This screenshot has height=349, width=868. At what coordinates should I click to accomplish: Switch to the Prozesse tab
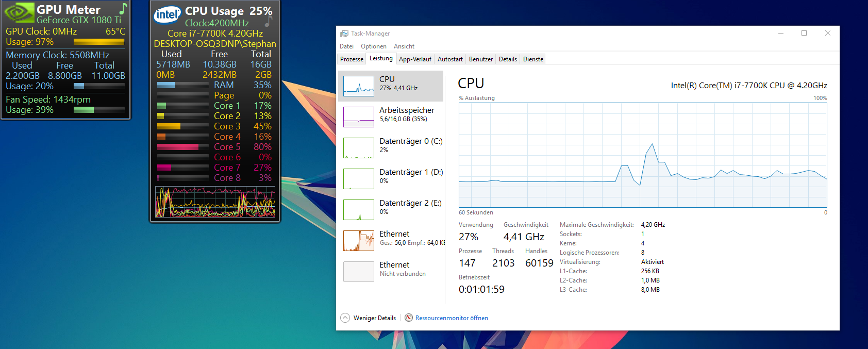(x=352, y=59)
